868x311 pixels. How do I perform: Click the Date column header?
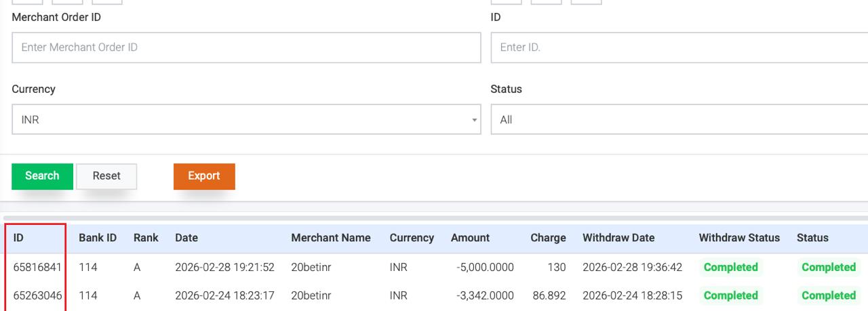[x=186, y=238]
